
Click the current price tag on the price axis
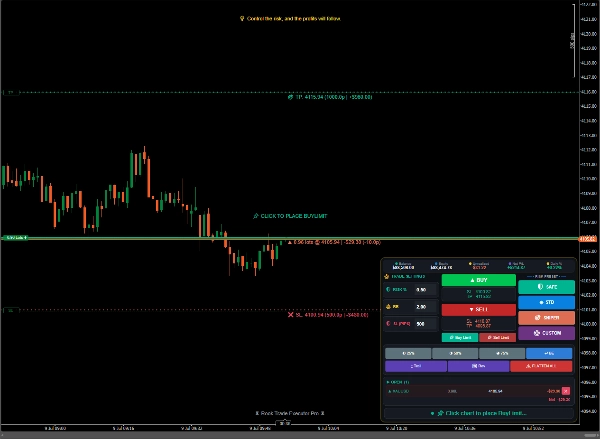tap(588, 239)
